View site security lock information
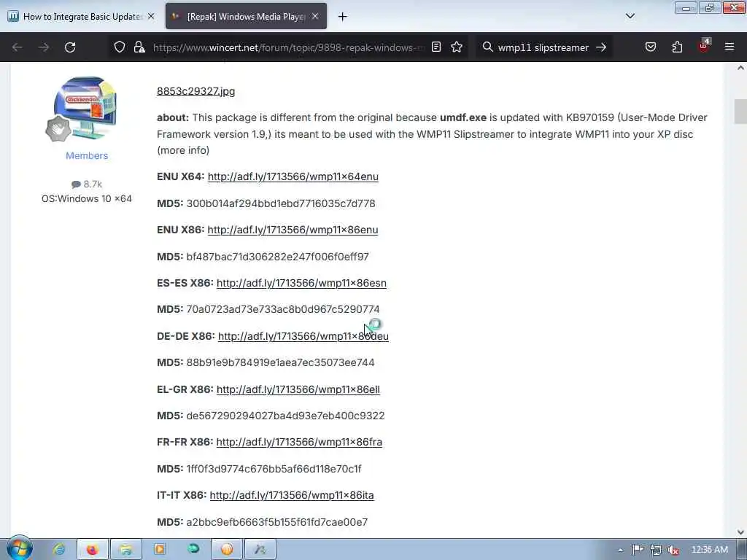 [139, 47]
